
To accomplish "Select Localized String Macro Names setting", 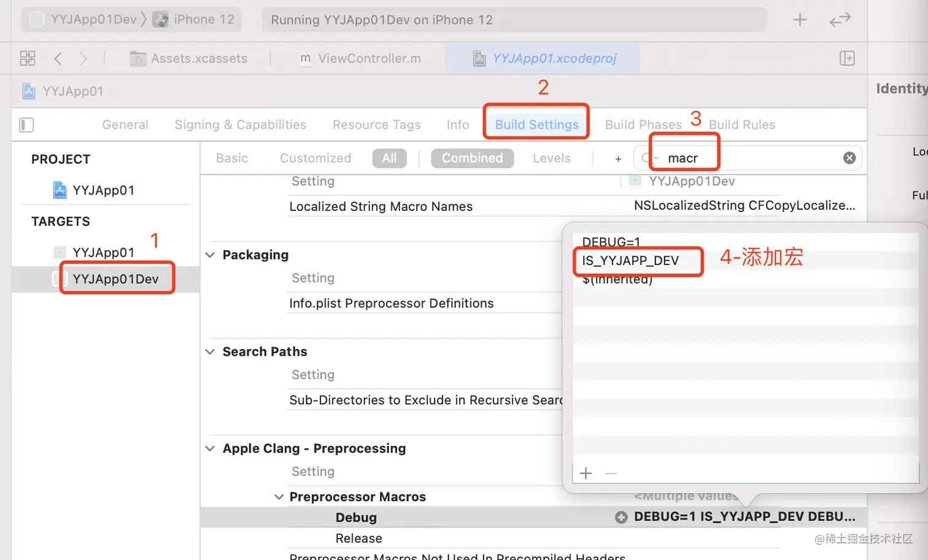I will (381, 207).
